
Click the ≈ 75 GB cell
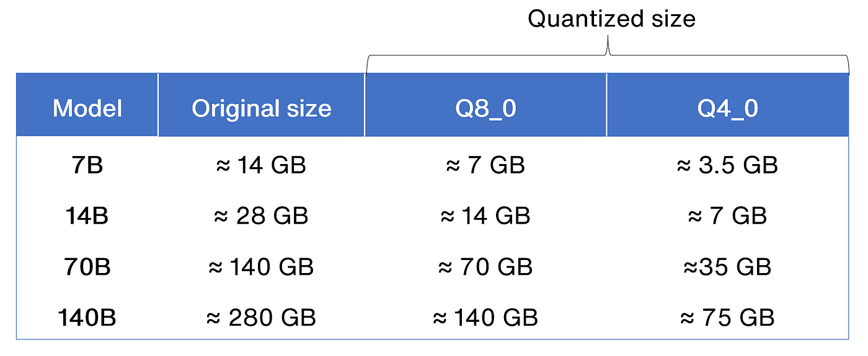tap(727, 318)
